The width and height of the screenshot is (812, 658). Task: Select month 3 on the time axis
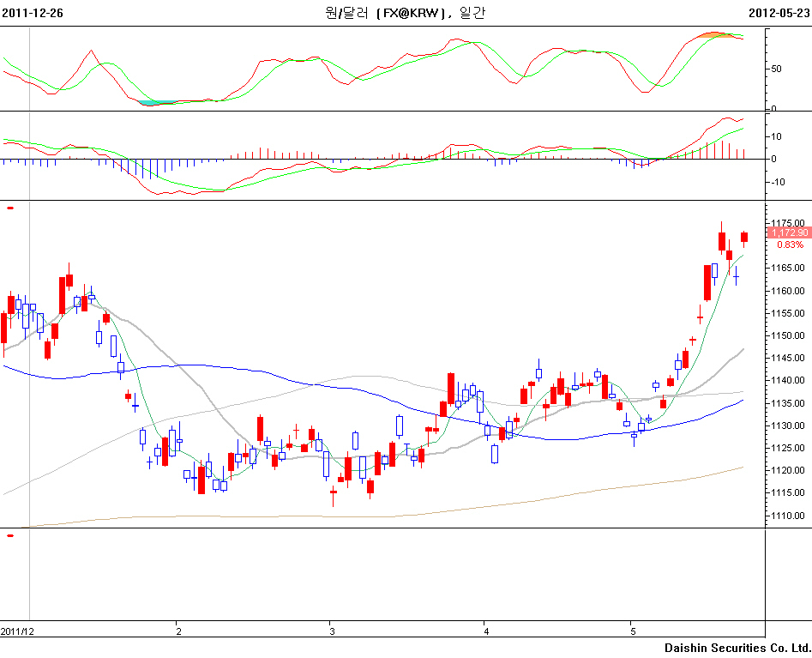(330, 631)
